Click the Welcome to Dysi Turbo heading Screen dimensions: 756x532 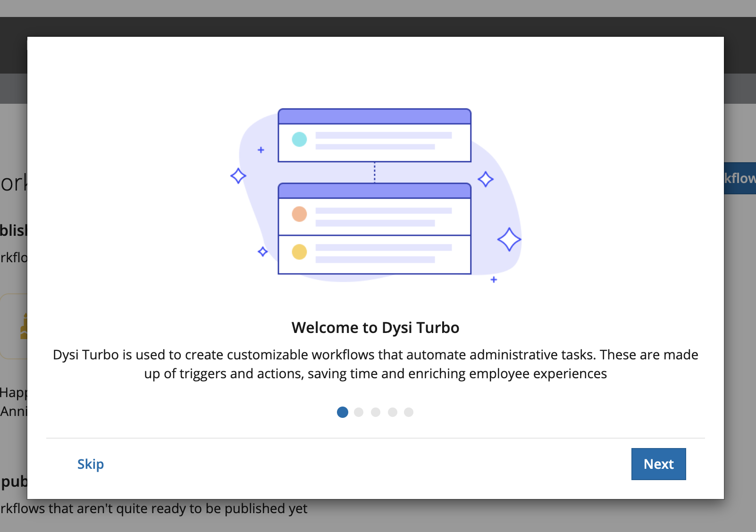pyautogui.click(x=376, y=327)
